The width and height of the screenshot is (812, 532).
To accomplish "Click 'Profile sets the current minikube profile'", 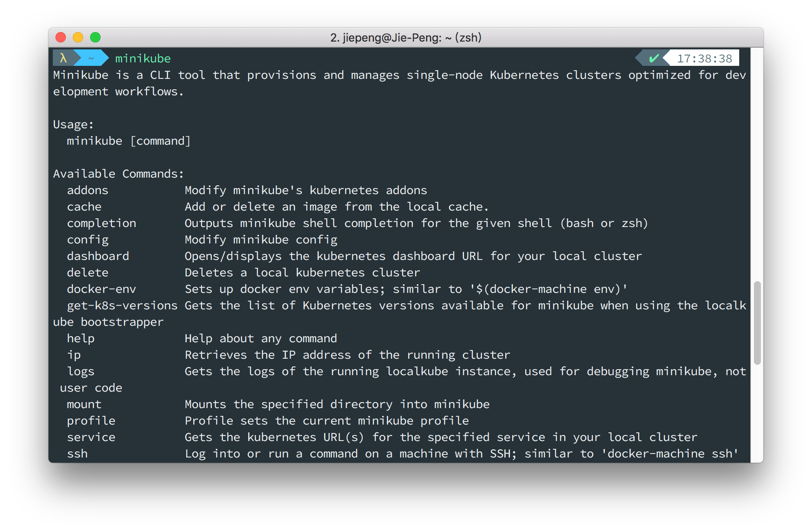I will pyautogui.click(x=327, y=421).
